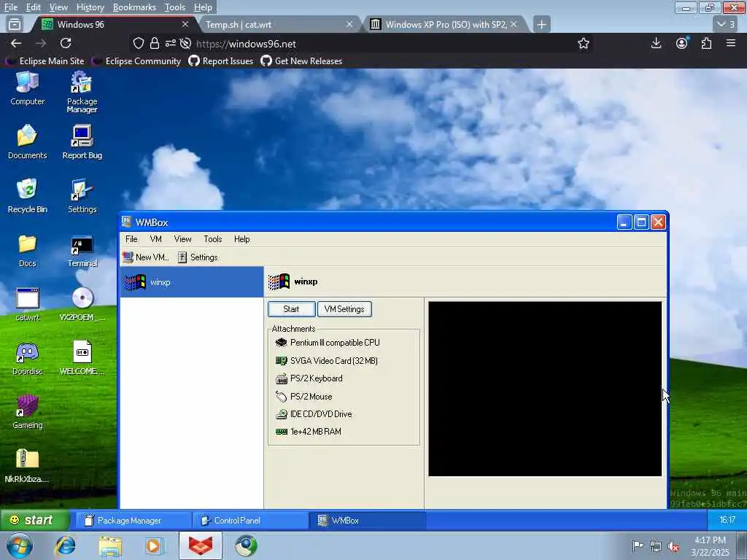
Task: Open the VX2POEM disc image icon
Action: tap(82, 304)
